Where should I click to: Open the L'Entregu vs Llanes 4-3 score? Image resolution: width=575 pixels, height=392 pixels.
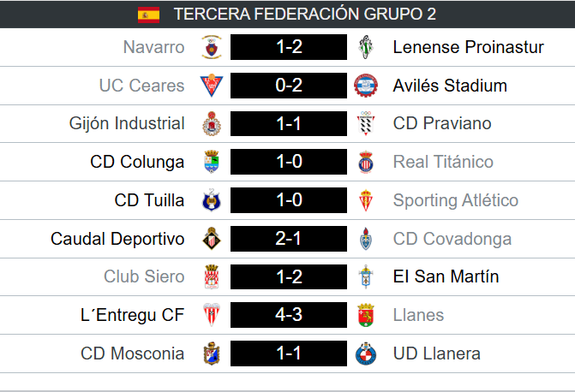point(287,315)
